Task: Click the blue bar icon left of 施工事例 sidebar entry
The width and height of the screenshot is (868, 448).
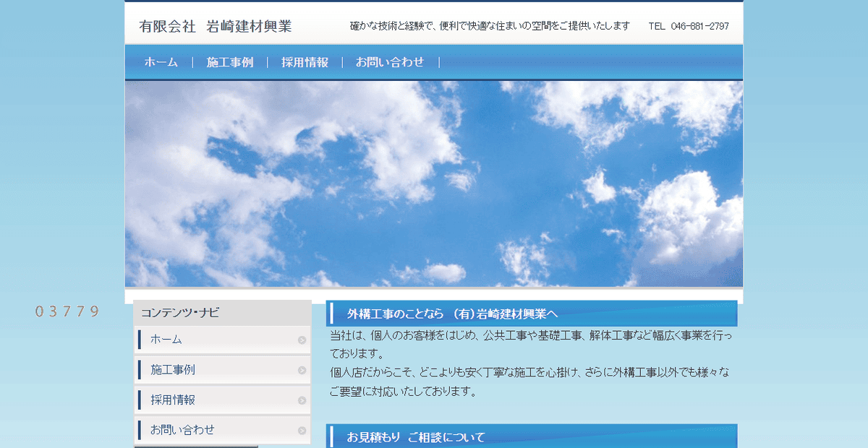Action: click(138, 369)
